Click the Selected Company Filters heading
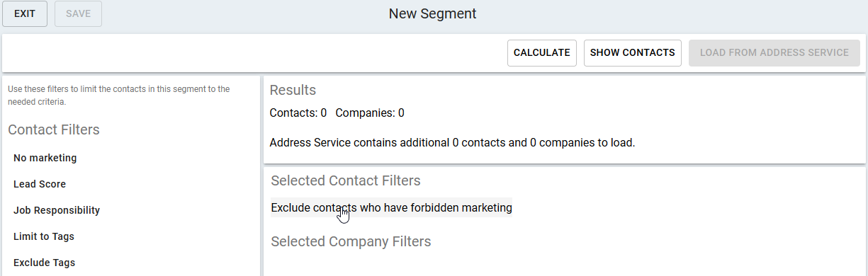Viewport: 868px width, 276px height. [351, 241]
